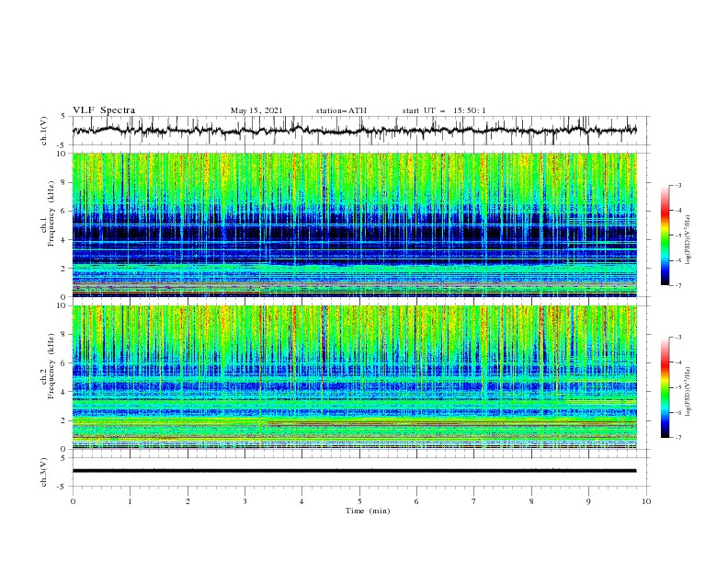Click the ch.2 spectrogram panel

click(x=354, y=377)
